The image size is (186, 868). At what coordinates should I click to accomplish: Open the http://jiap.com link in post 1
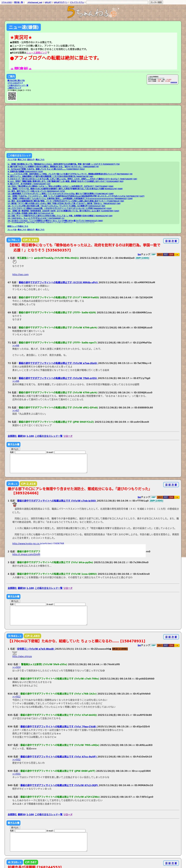[20, 275]
